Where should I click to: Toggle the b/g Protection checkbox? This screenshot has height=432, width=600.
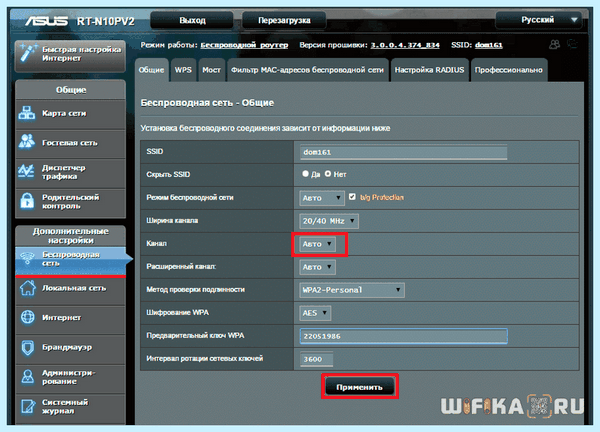pyautogui.click(x=352, y=197)
